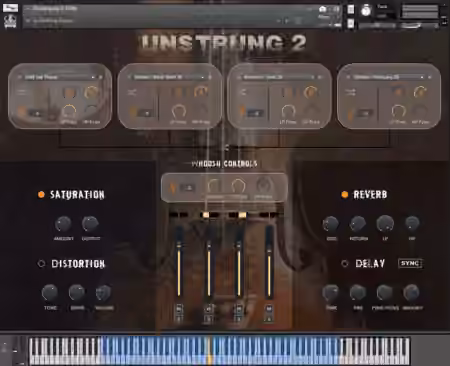Solo the fourth fader channel with its S button

click(269, 318)
